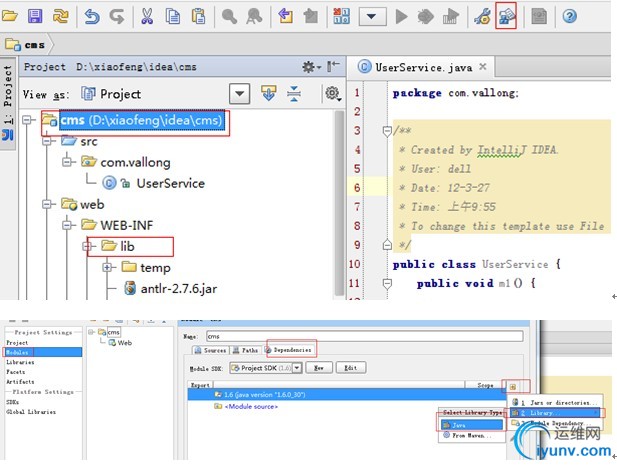This screenshot has width=617, height=467.
Task: Click the Cut scissors icon
Action: point(147,17)
